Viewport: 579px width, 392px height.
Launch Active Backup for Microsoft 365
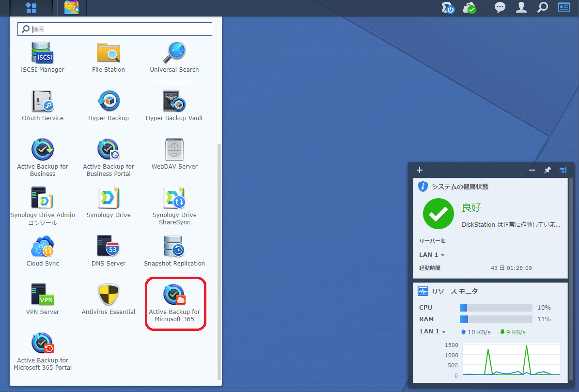174,303
